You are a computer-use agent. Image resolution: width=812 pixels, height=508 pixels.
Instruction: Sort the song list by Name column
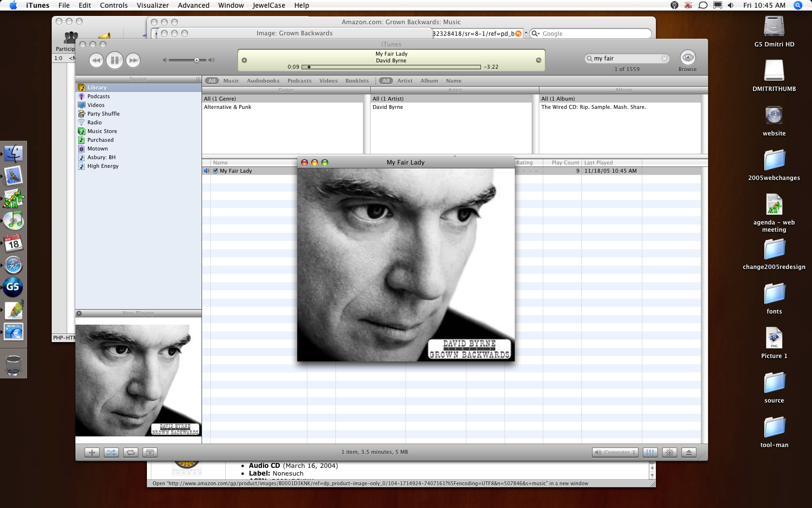point(254,163)
